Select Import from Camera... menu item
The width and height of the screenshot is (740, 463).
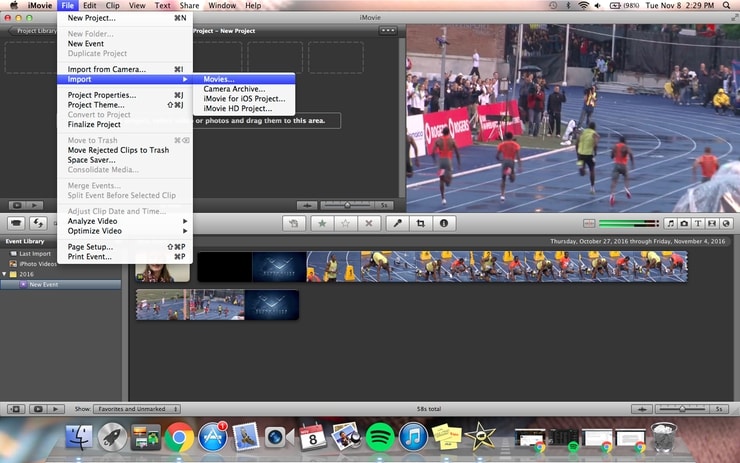coord(125,69)
